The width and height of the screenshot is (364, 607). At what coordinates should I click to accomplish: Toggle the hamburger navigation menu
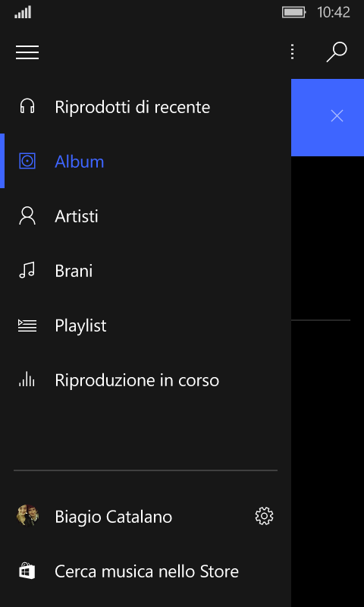(x=27, y=52)
